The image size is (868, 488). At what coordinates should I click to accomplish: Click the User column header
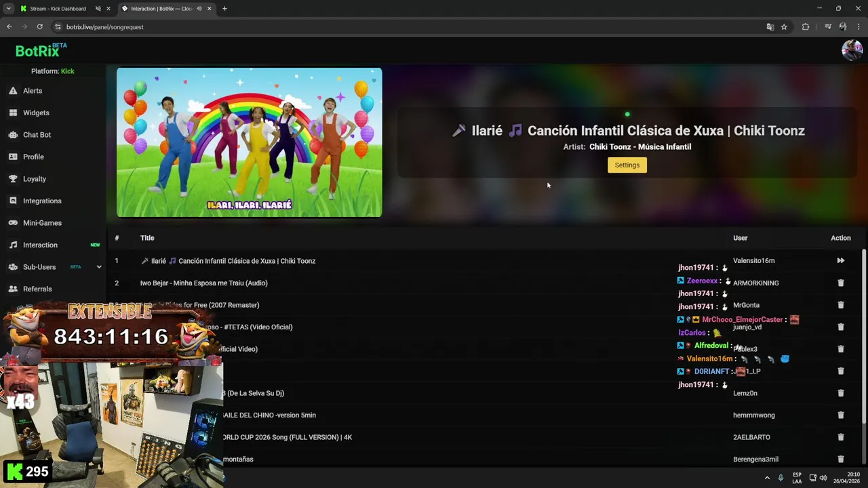pyautogui.click(x=741, y=238)
